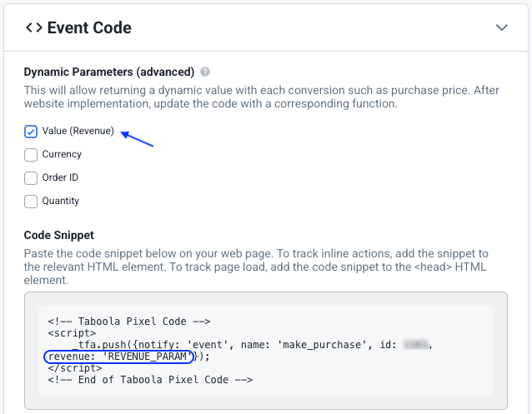This screenshot has width=532, height=414.
Task: Click the Dynamic Parameters (advanced) heading
Action: pos(109,72)
